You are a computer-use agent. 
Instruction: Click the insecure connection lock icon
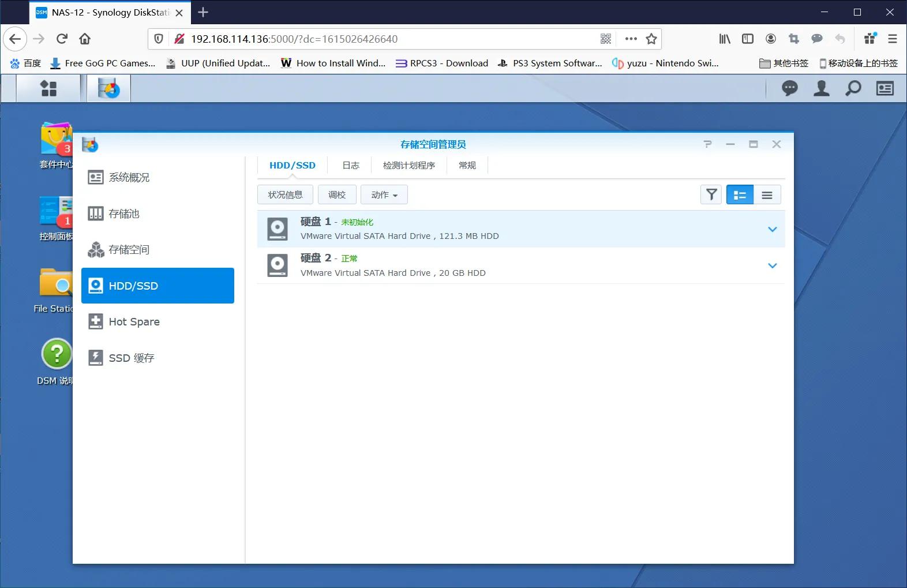[179, 39]
